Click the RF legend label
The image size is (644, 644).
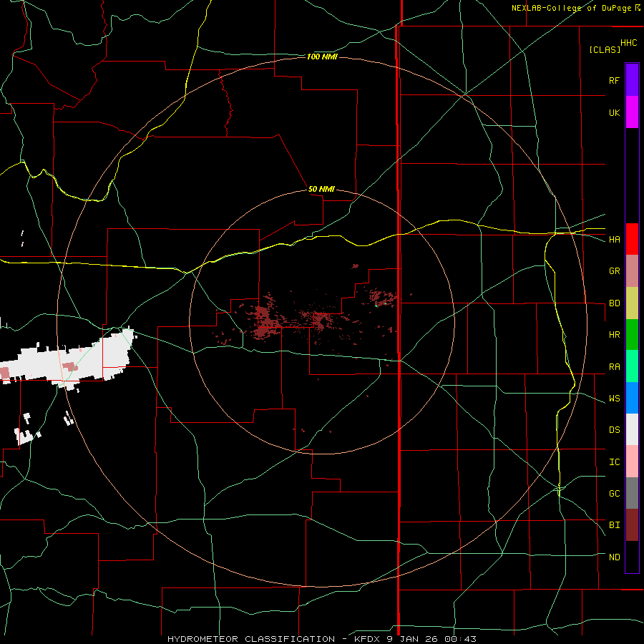[x=614, y=80]
